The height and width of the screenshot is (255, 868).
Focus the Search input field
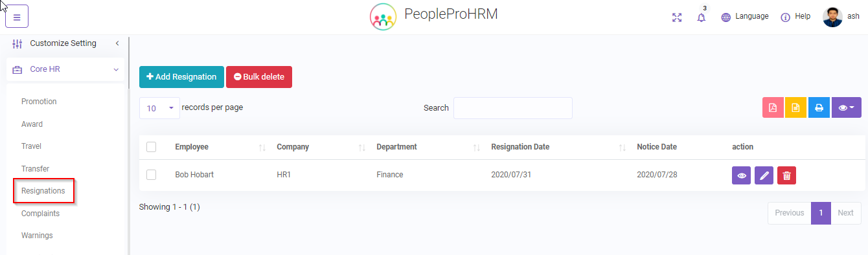click(x=512, y=108)
